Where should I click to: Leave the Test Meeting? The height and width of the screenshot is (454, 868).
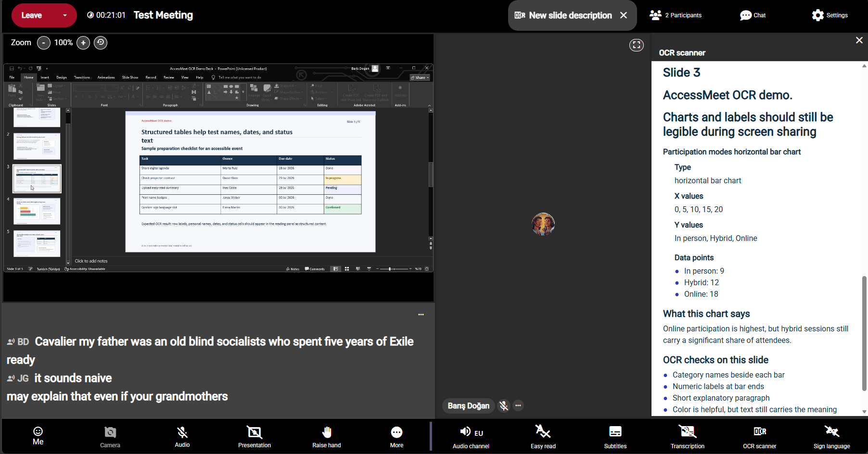click(32, 15)
